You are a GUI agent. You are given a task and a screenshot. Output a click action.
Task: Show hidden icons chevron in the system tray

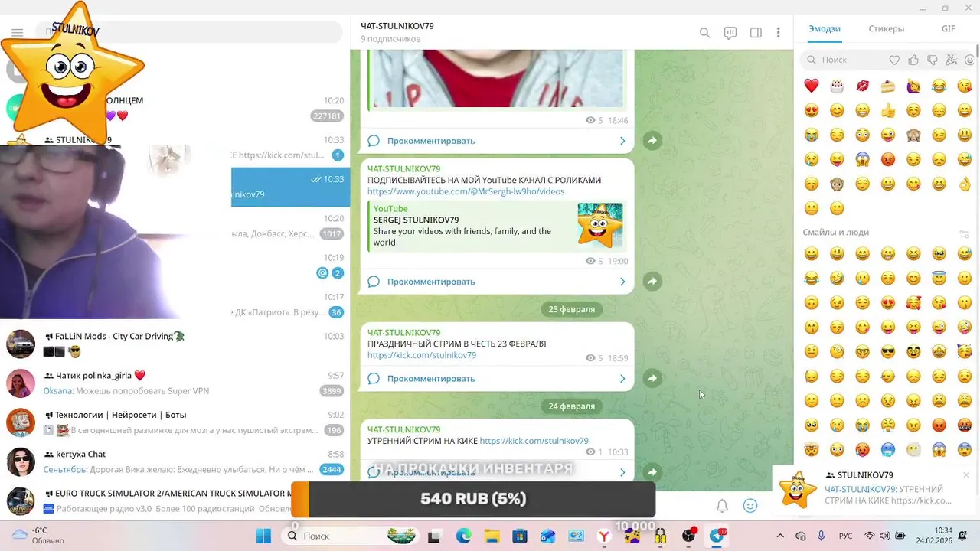click(x=780, y=536)
